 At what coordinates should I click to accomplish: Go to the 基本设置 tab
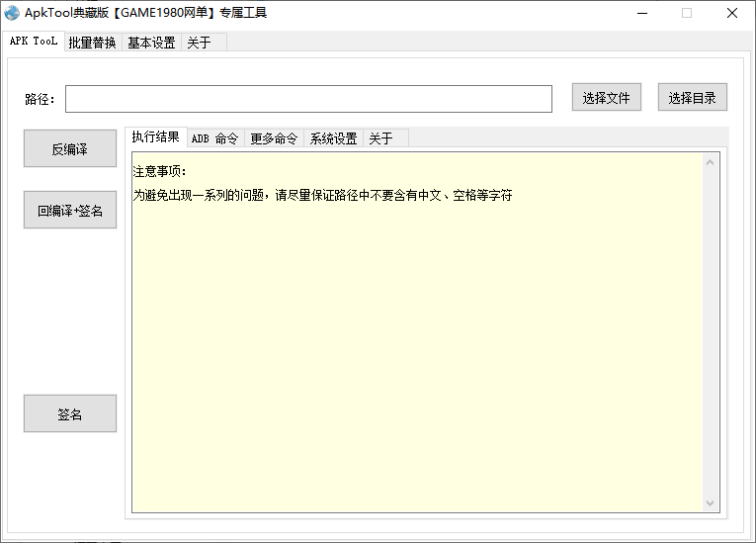point(151,43)
